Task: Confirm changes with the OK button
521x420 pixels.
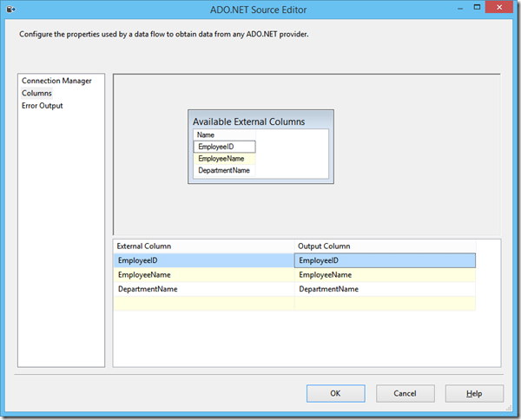Action: point(335,393)
